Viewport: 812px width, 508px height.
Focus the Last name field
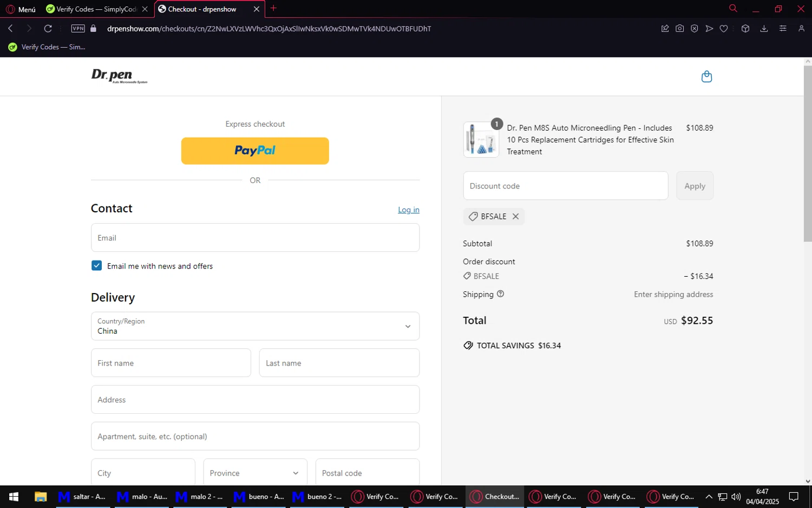click(339, 363)
